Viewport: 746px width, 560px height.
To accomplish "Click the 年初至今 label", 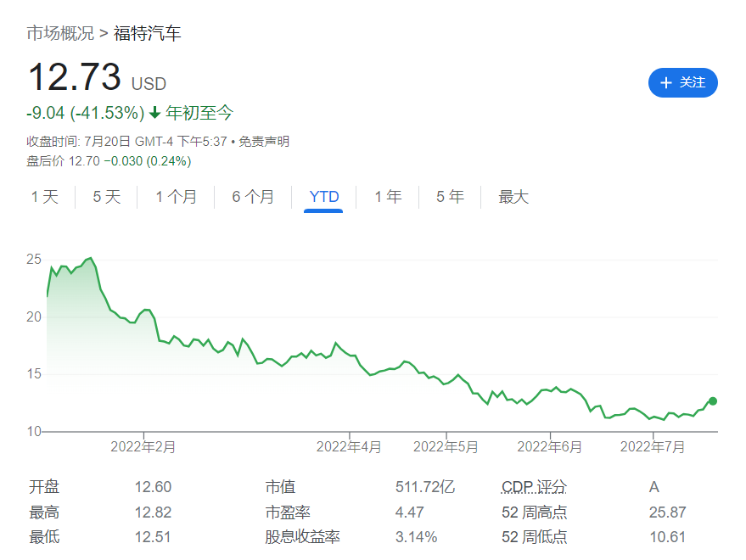I will click(199, 113).
